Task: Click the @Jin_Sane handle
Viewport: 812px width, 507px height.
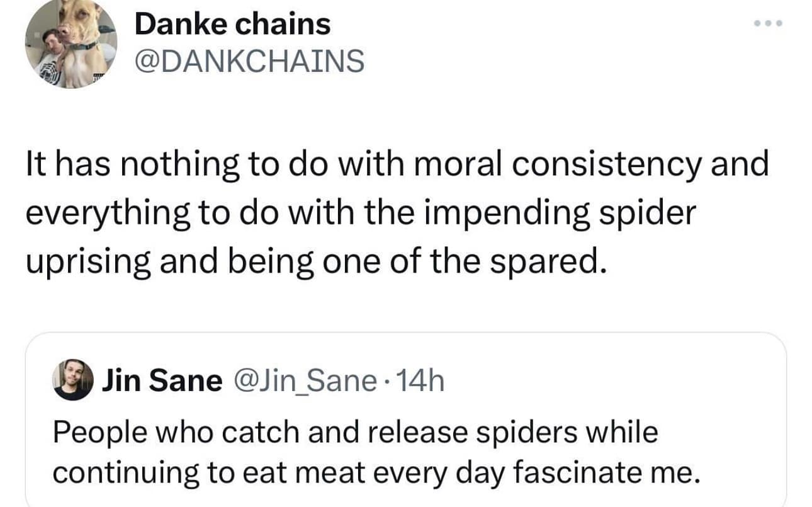Action: [303, 380]
